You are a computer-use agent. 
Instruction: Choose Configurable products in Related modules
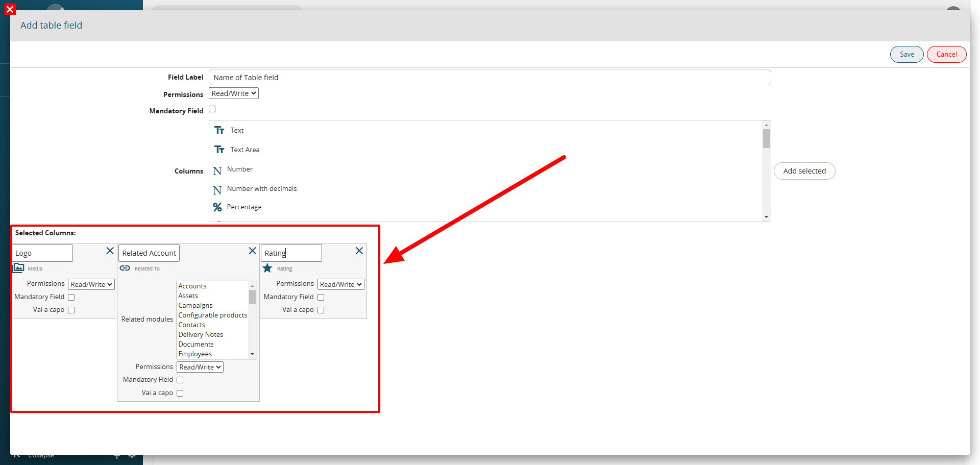(x=212, y=315)
